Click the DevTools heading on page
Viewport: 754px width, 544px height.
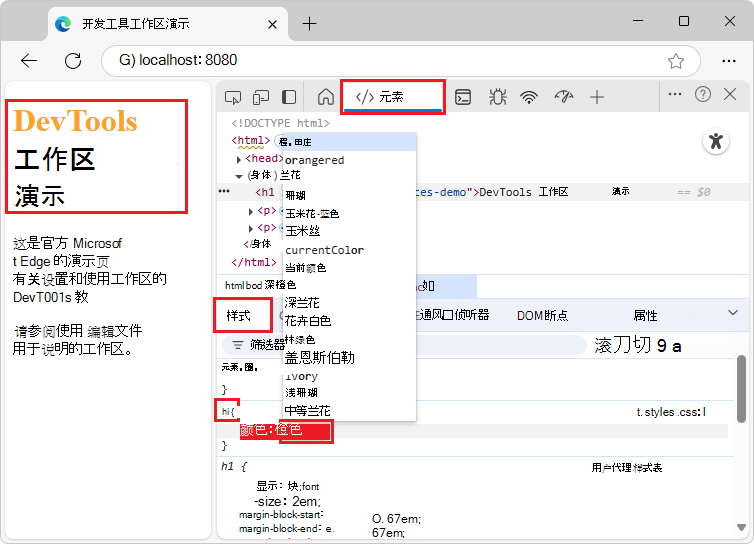[75, 120]
